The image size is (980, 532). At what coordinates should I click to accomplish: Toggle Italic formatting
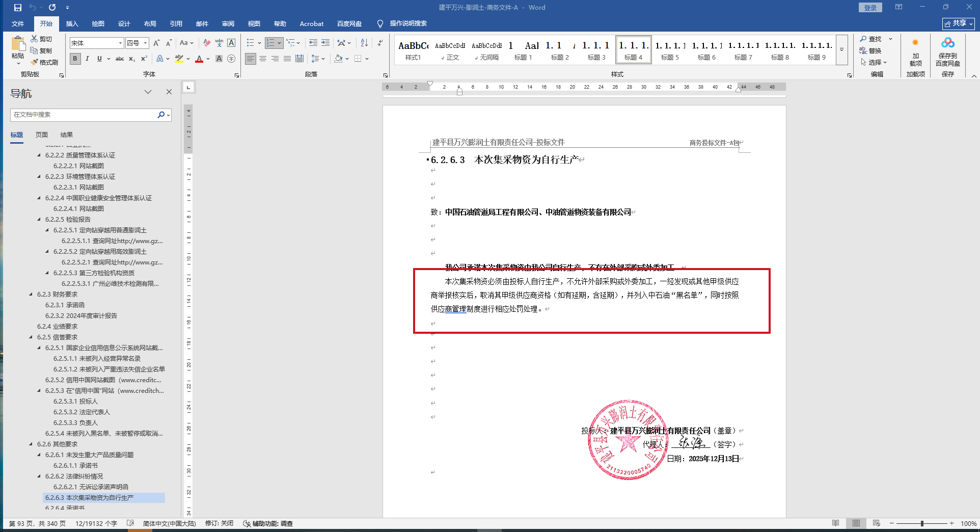(88, 59)
